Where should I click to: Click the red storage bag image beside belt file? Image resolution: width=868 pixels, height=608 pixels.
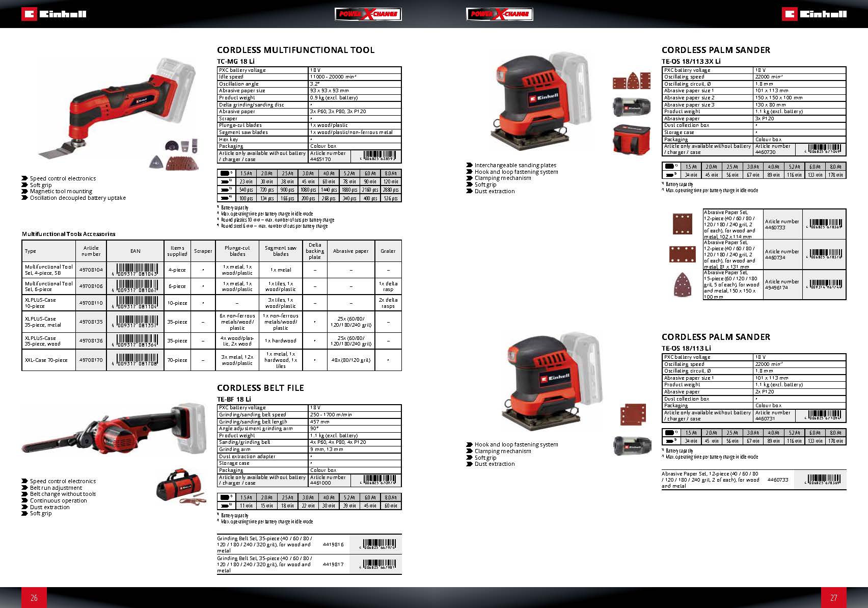179,485
